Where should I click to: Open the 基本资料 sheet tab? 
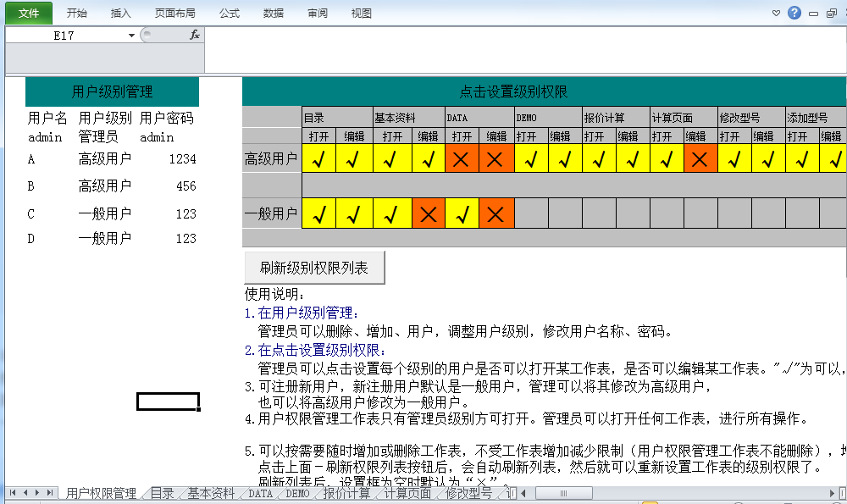click(x=210, y=493)
